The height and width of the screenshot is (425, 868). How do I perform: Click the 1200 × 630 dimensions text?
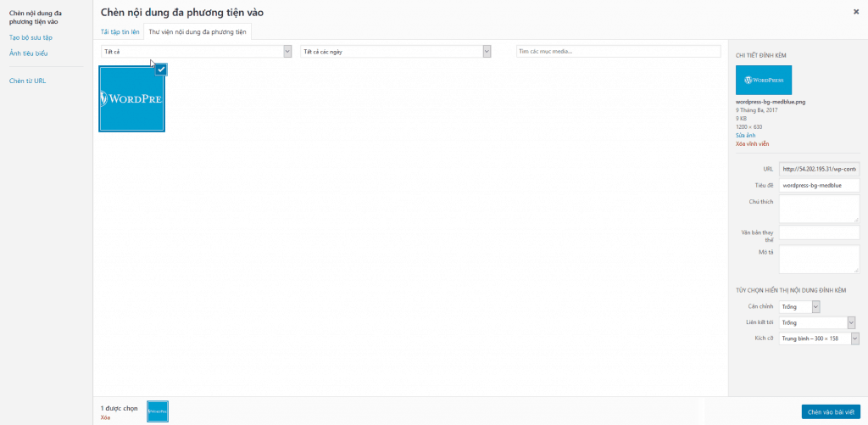(749, 127)
